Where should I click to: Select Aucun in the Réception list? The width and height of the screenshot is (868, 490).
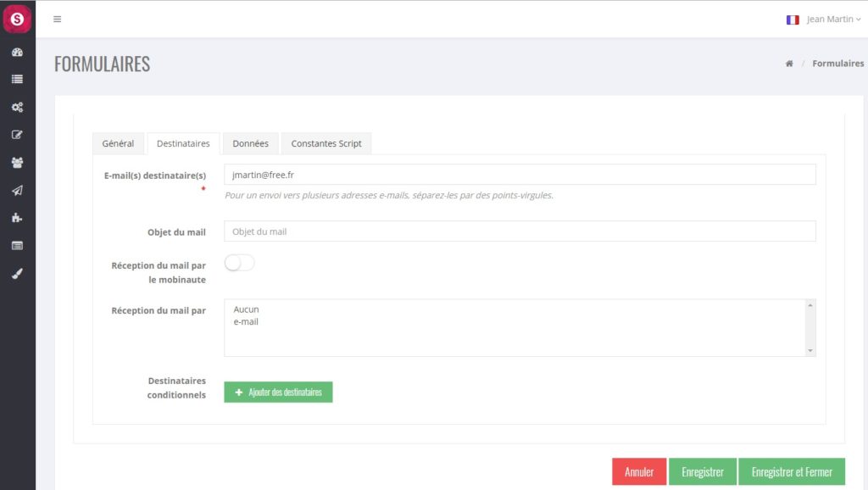point(247,309)
